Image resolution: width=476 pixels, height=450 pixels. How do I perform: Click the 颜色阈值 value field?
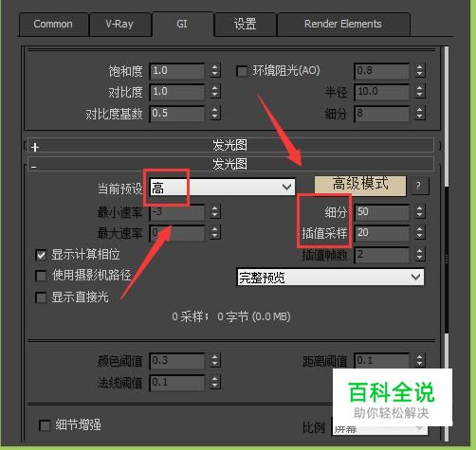[177, 360]
